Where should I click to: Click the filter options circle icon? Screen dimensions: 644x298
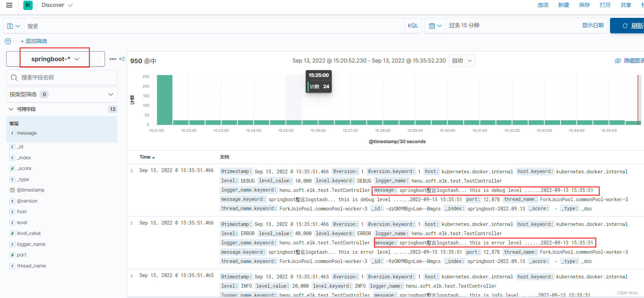click(x=8, y=41)
